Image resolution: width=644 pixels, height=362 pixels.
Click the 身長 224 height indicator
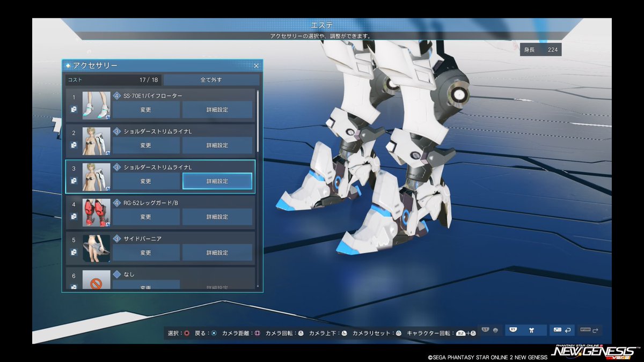540,49
